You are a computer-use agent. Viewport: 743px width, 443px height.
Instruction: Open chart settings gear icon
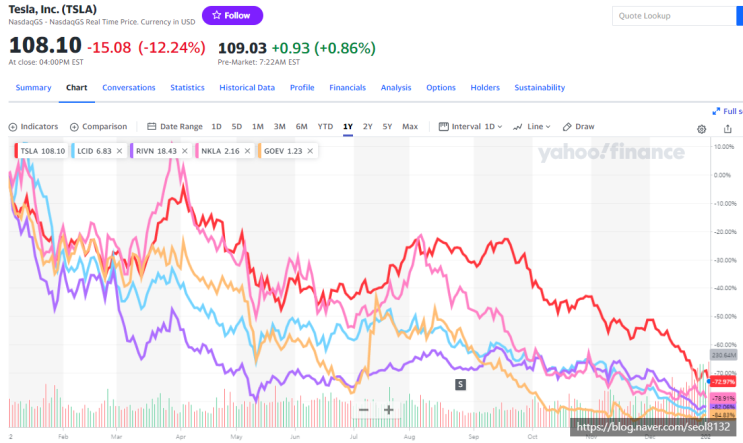click(x=701, y=129)
